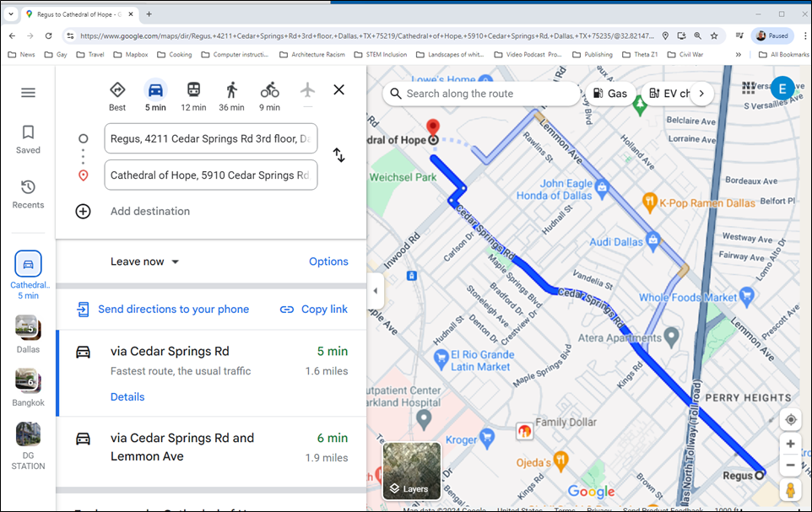Click the Audi Dallas marker
Viewport: 812px width, 512px height.
[x=653, y=240]
